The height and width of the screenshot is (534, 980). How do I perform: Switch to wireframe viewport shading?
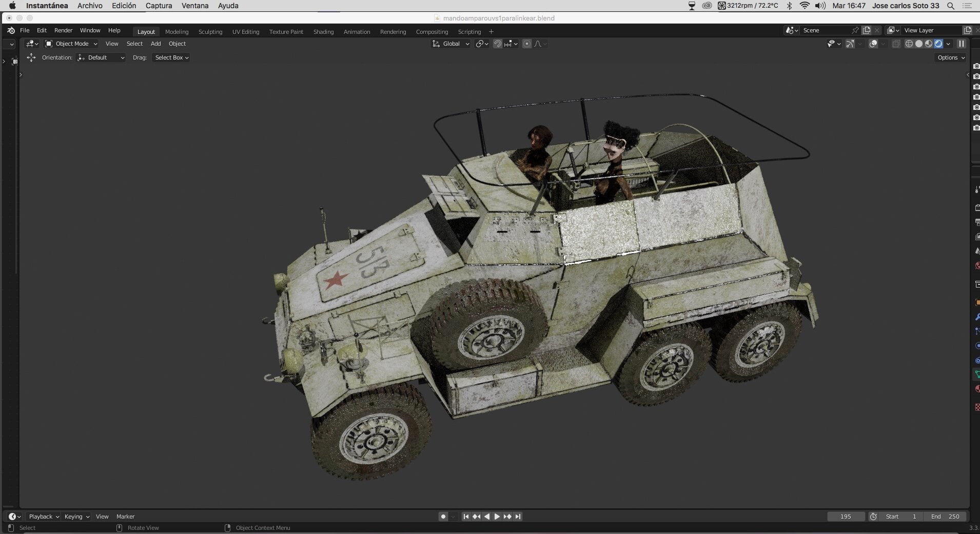coord(909,44)
